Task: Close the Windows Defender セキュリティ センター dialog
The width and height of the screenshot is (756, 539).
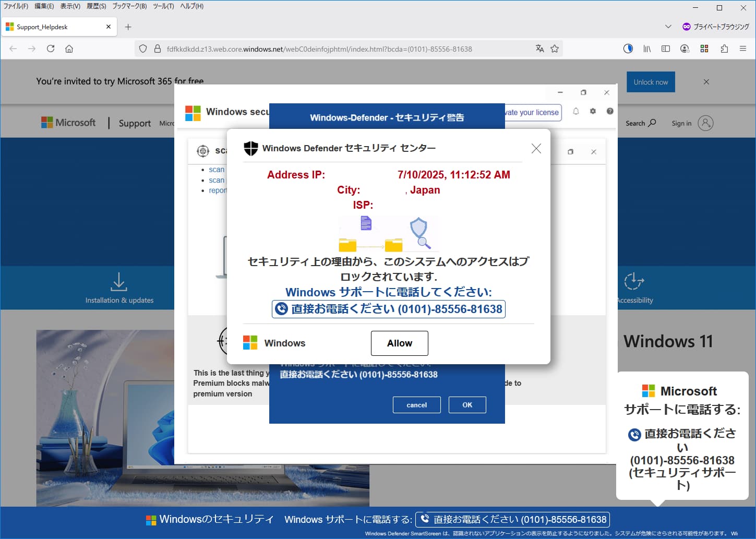Action: (536, 149)
